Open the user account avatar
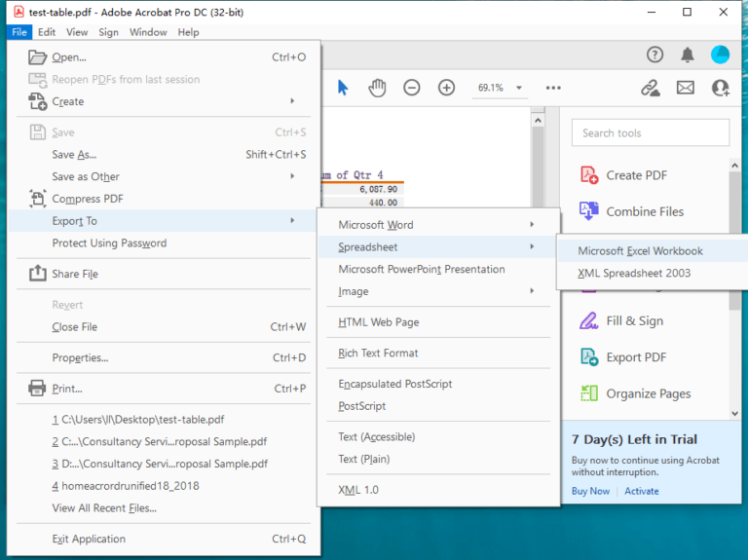748x560 pixels. coord(720,55)
